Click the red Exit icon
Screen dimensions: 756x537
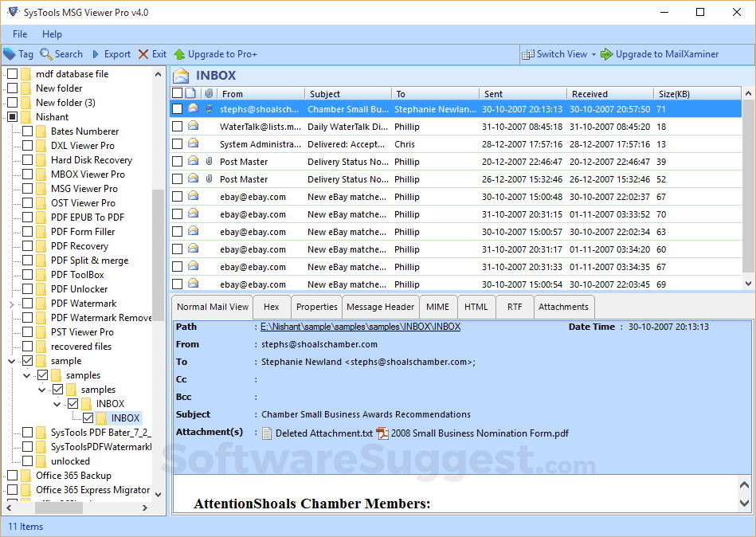tap(143, 54)
